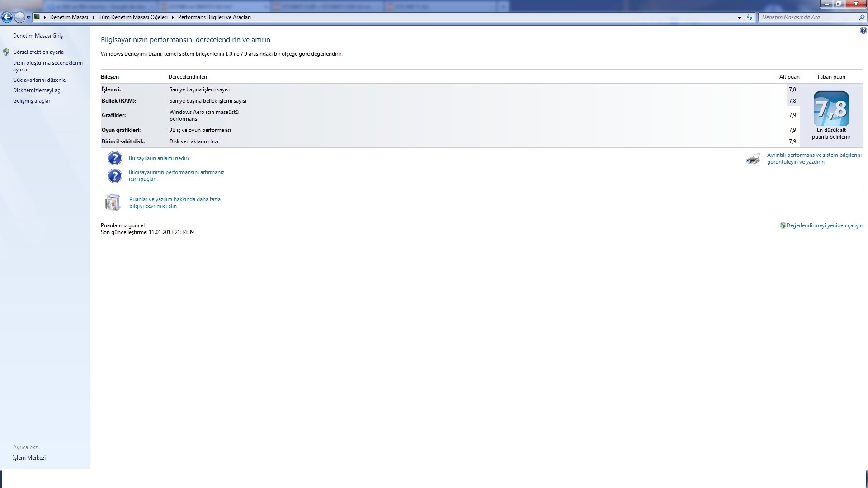Click the Gelişmiş araçlar icon
The height and width of the screenshot is (488, 868).
(32, 100)
